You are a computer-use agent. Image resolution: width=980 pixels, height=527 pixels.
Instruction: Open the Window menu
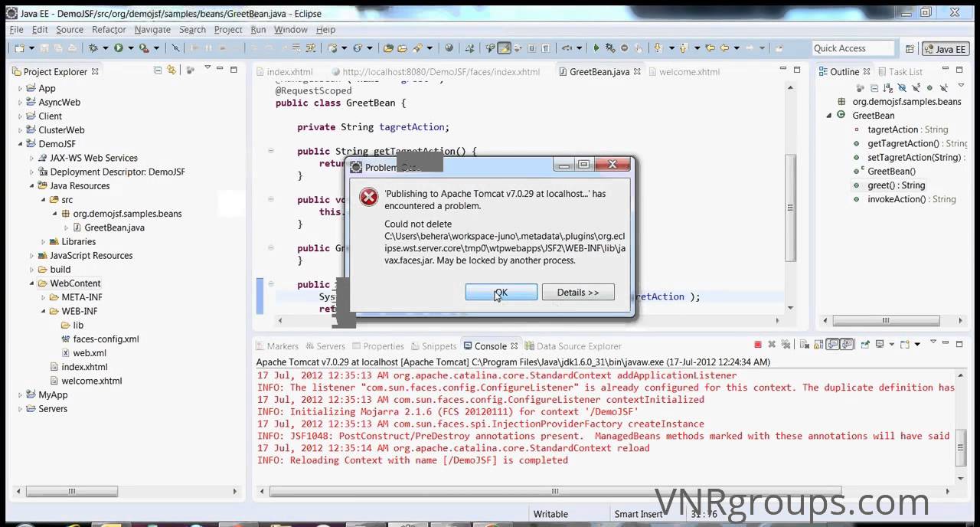[x=290, y=29]
